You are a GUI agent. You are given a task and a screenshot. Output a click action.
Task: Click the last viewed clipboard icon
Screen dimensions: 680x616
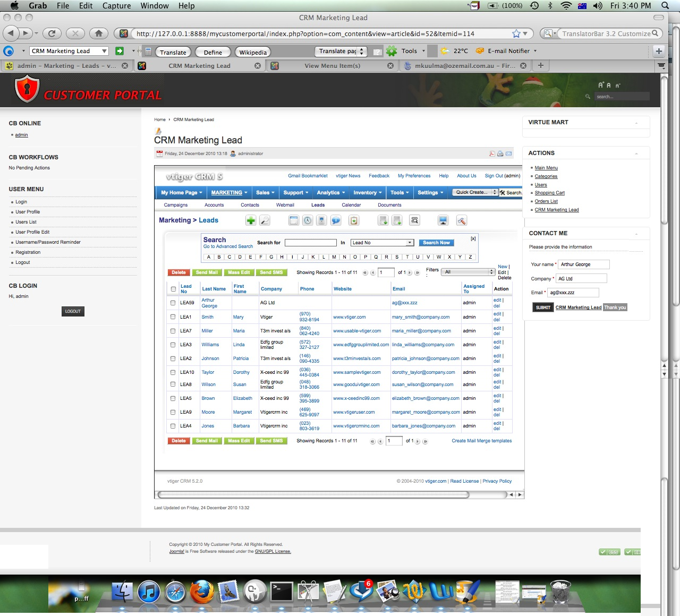[x=354, y=220]
